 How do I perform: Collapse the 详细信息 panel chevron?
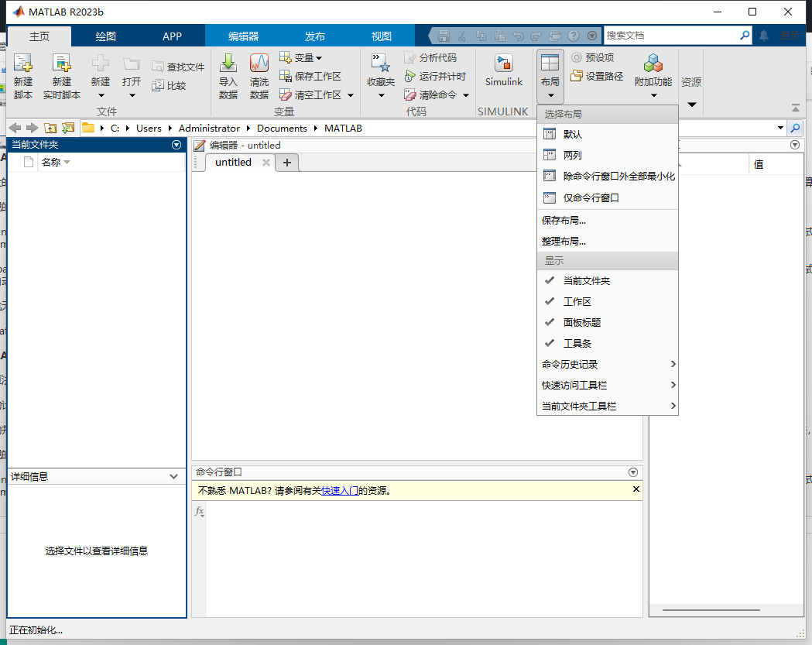(173, 477)
